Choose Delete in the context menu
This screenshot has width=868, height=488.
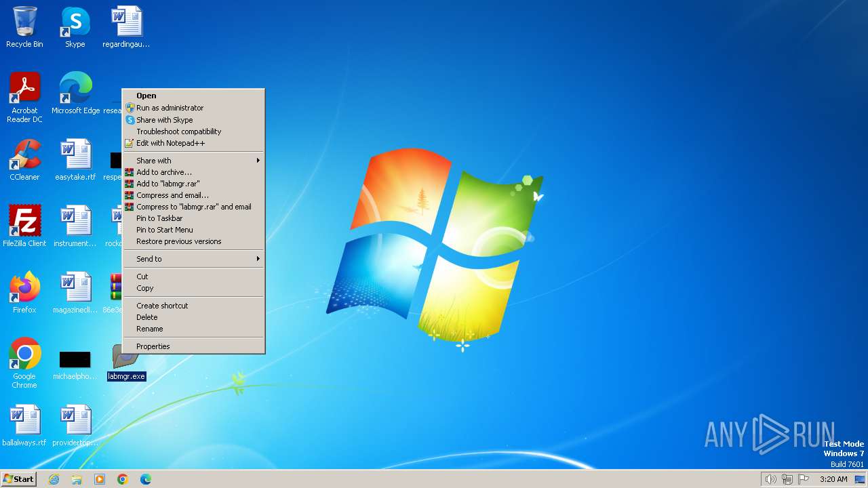pos(193,317)
